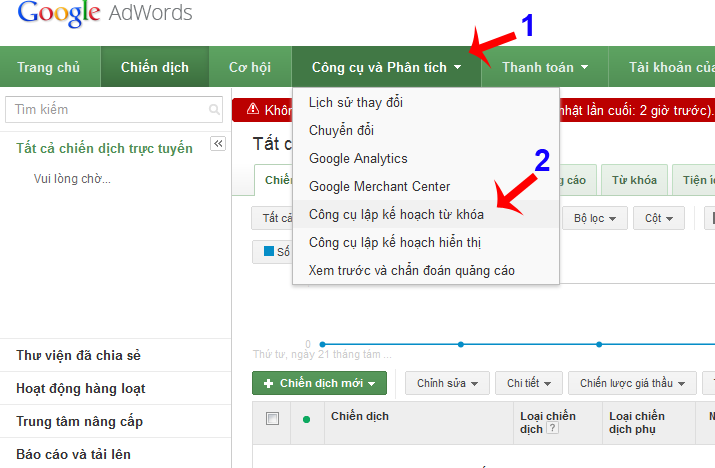Open Tất cả chiến dịch trực tuyến link
The height and width of the screenshot is (468, 715).
[104, 149]
